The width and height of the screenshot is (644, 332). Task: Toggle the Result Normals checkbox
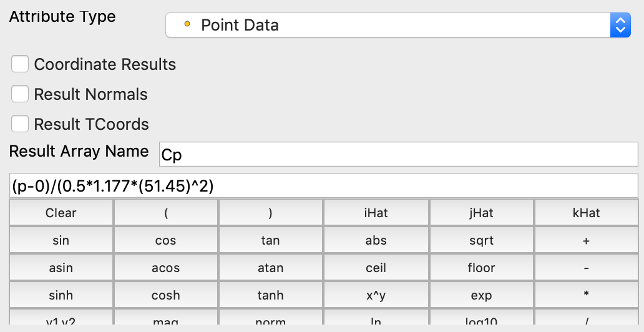[21, 94]
